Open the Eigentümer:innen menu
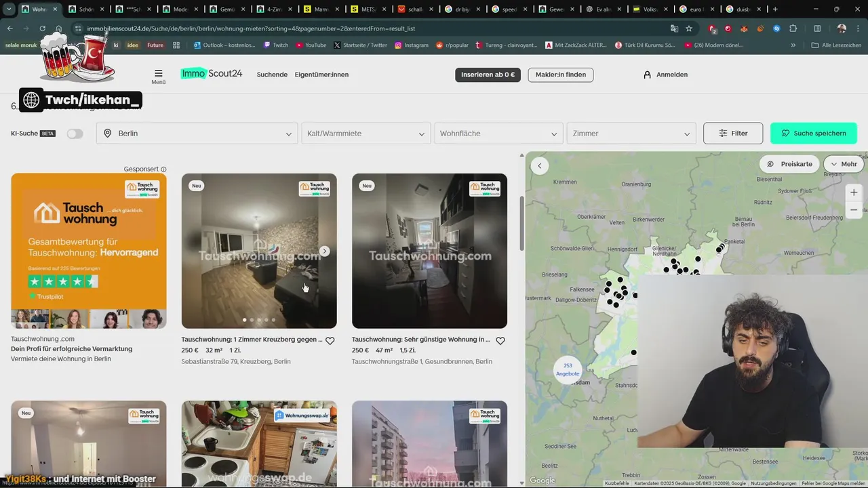This screenshot has height=488, width=868. (321, 75)
